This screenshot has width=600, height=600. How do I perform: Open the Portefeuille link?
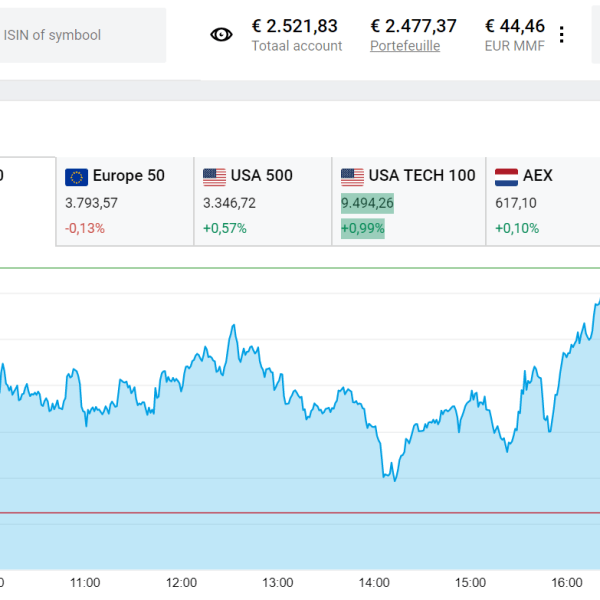pos(404,46)
